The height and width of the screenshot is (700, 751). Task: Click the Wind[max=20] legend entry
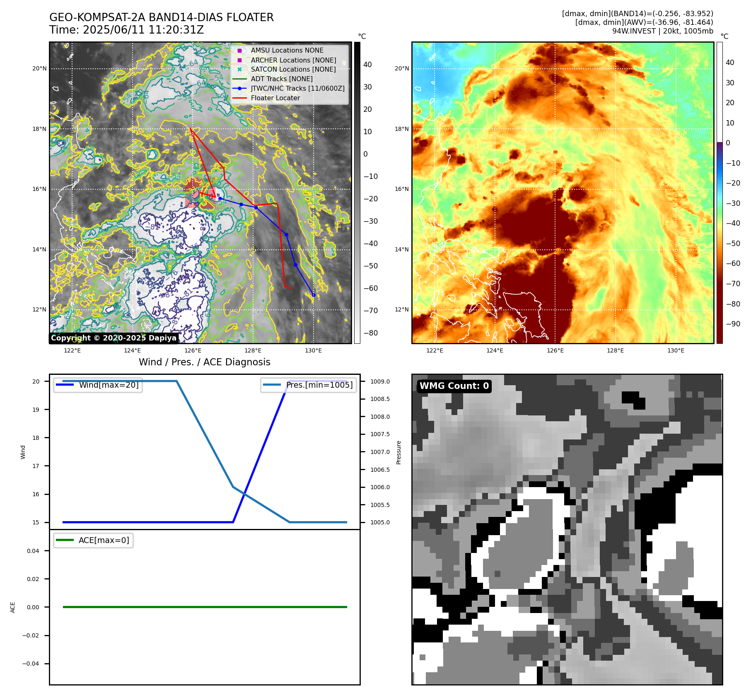coord(98,385)
